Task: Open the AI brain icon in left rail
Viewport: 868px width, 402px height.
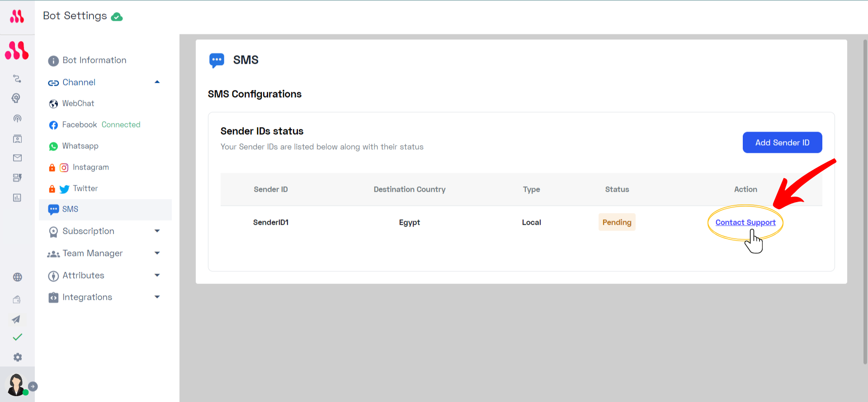Action: (x=17, y=98)
